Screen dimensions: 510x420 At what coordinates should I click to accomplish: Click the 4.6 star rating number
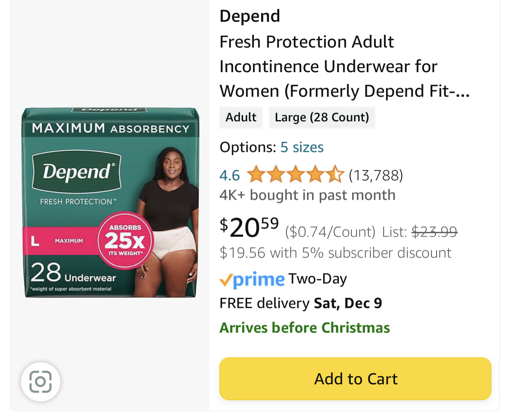pyautogui.click(x=230, y=176)
